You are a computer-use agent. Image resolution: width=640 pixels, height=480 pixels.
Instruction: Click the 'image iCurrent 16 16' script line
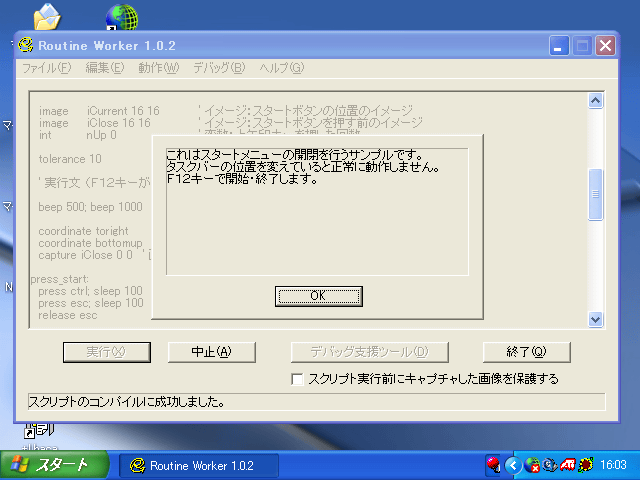99,111
